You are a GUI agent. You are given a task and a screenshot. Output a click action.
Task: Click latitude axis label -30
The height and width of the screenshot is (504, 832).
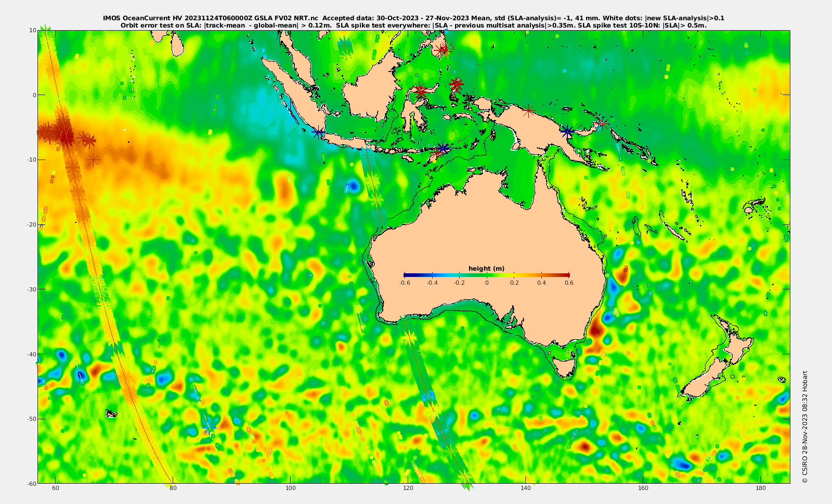[x=31, y=289]
